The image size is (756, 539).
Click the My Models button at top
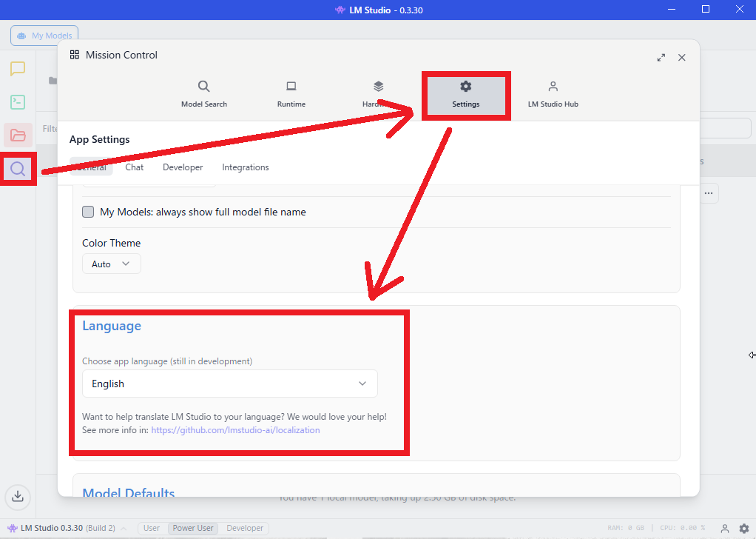[x=44, y=36]
